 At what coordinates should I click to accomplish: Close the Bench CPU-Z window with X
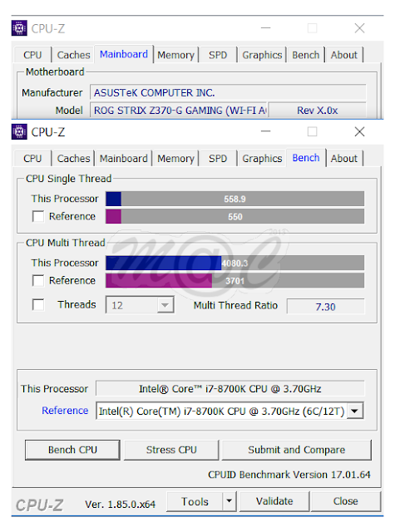(359, 131)
